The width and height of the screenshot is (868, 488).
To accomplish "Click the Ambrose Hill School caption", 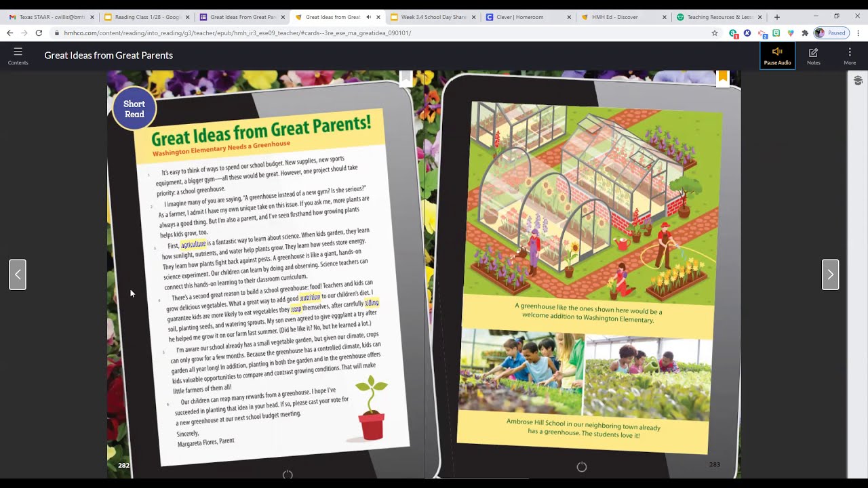I will (x=583, y=428).
